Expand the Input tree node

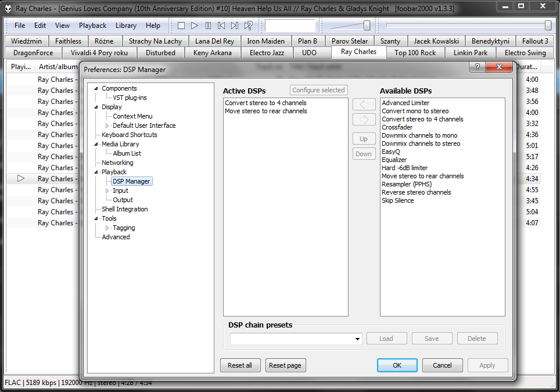107,190
